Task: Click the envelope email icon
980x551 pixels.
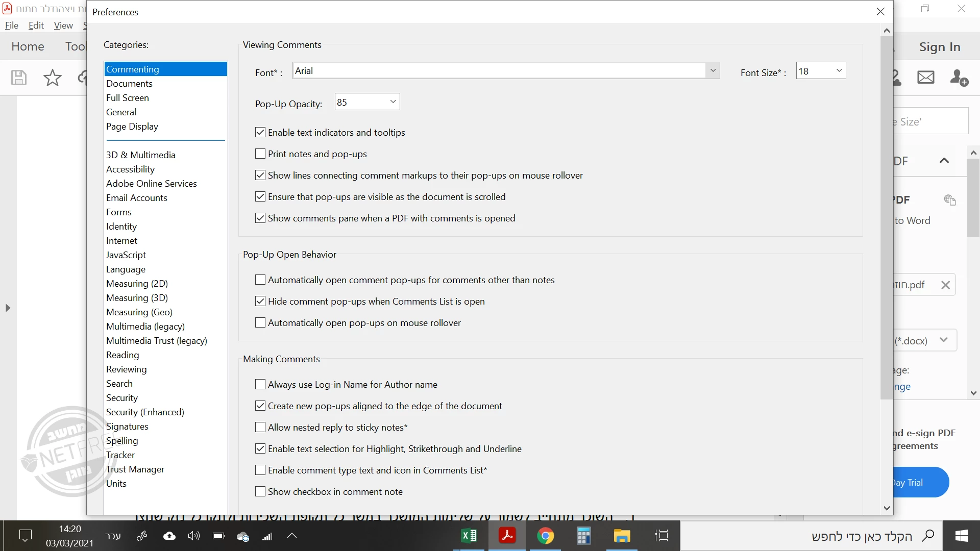Action: (925, 78)
